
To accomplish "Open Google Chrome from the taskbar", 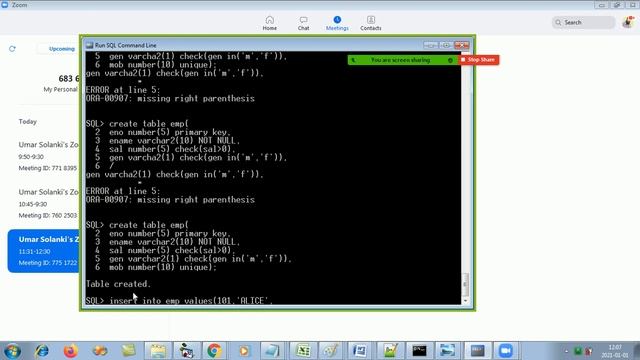I will click(214, 351).
